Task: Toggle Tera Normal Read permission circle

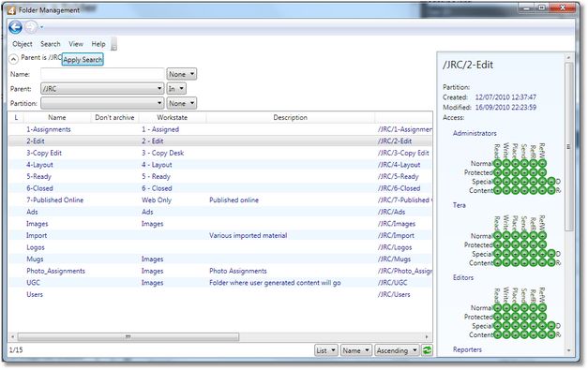Action: tap(497, 236)
